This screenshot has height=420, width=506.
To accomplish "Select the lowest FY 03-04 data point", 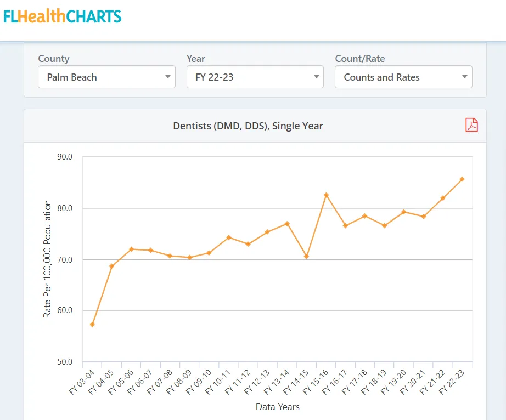I will [92, 325].
